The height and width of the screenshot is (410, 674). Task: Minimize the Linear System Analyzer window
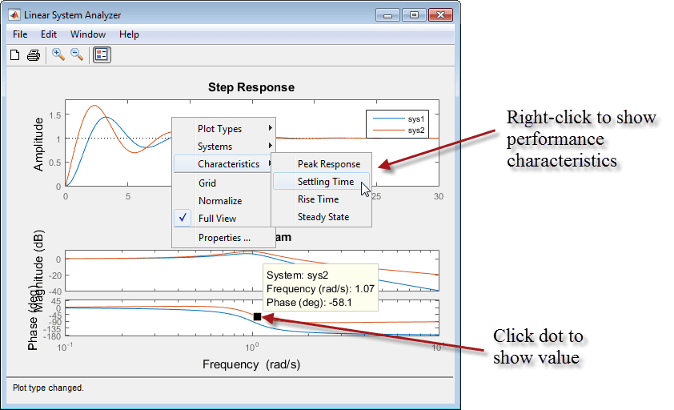tap(387, 15)
